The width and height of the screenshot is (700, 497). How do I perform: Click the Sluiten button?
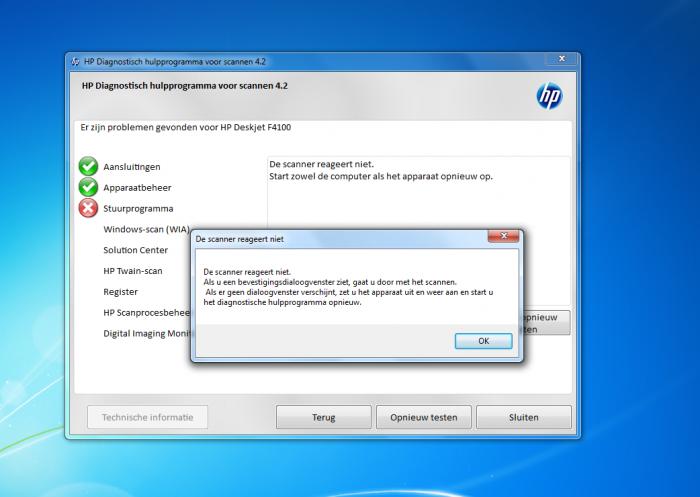click(524, 417)
